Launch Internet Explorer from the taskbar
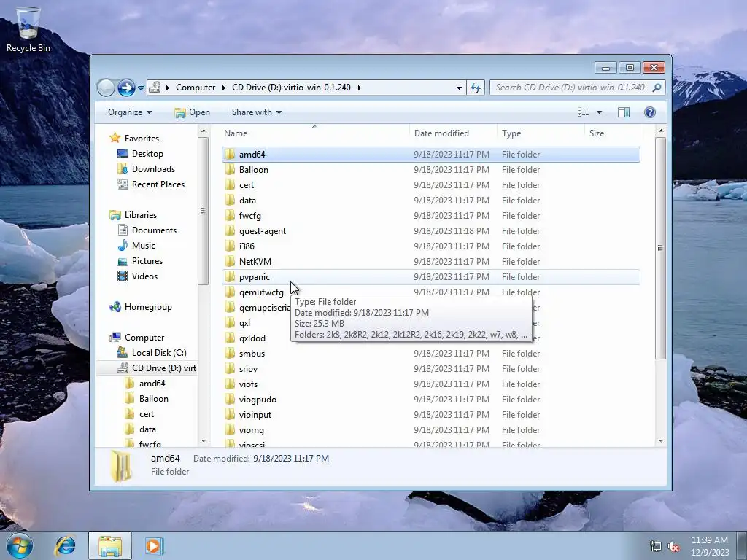747x560 pixels. tap(65, 545)
